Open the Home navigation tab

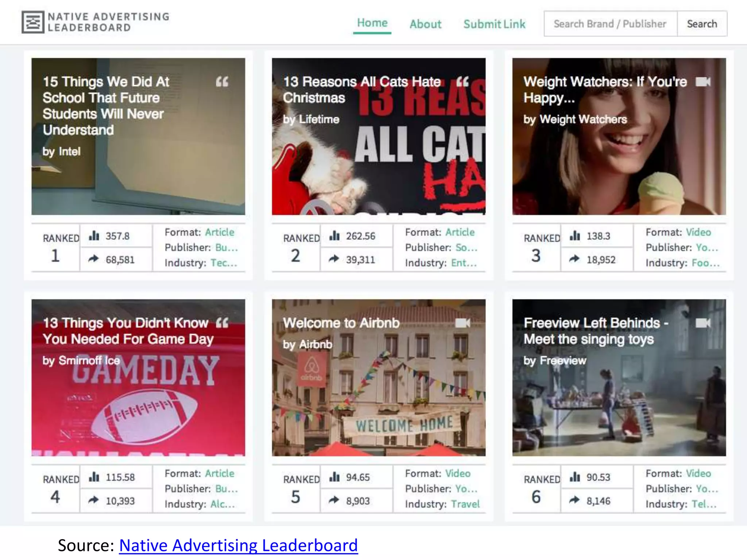point(372,23)
